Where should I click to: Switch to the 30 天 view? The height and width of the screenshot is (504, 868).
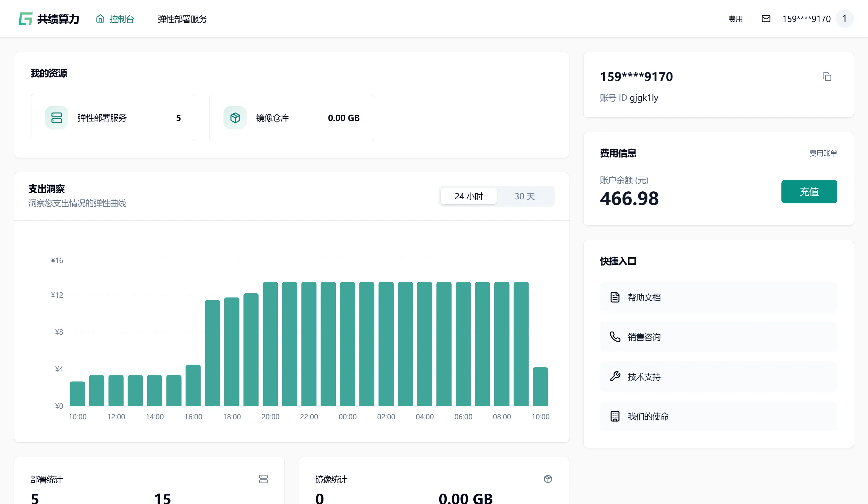[525, 196]
